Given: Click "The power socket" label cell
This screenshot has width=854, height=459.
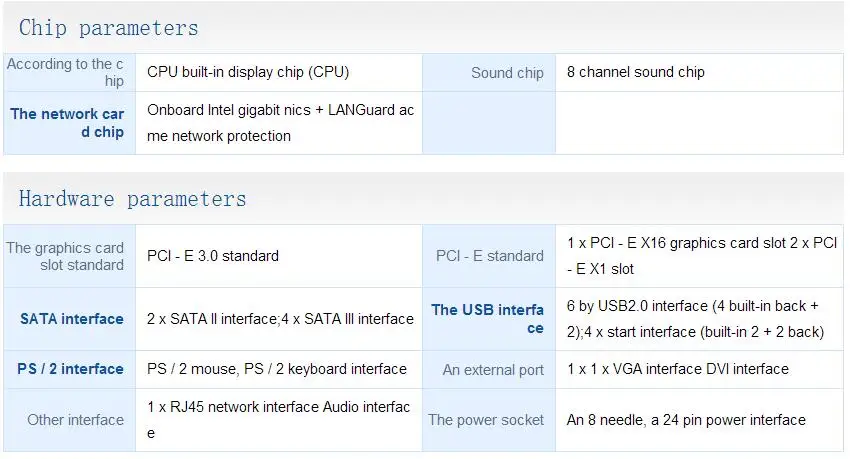Looking at the screenshot, I should click(486, 420).
